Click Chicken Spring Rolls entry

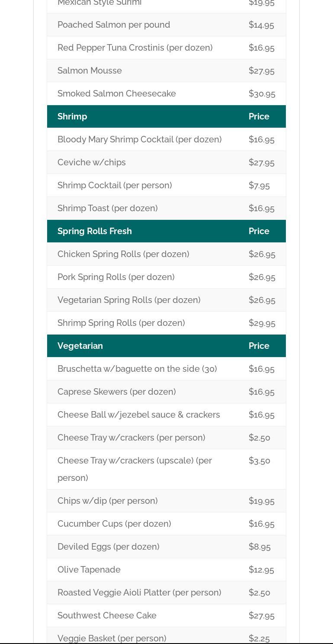[x=123, y=254]
